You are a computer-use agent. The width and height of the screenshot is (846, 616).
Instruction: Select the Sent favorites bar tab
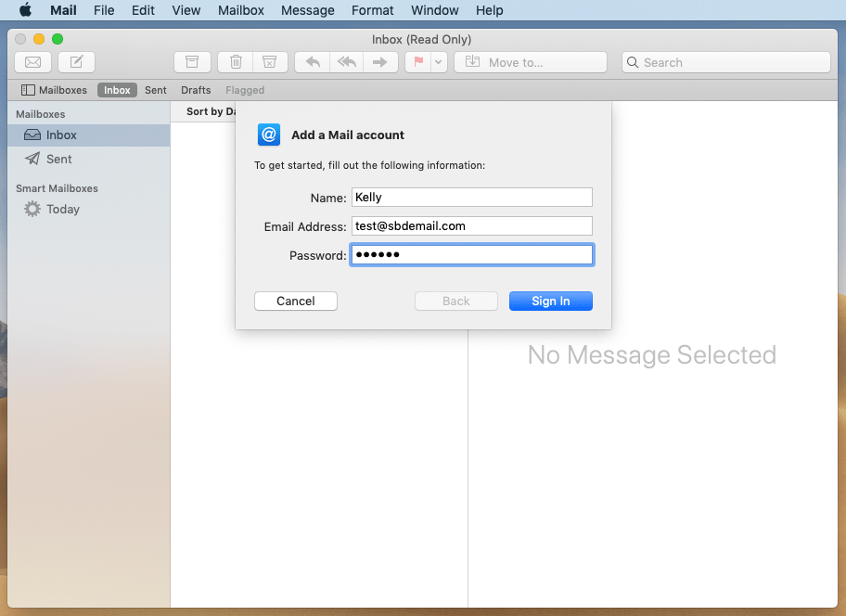click(156, 90)
